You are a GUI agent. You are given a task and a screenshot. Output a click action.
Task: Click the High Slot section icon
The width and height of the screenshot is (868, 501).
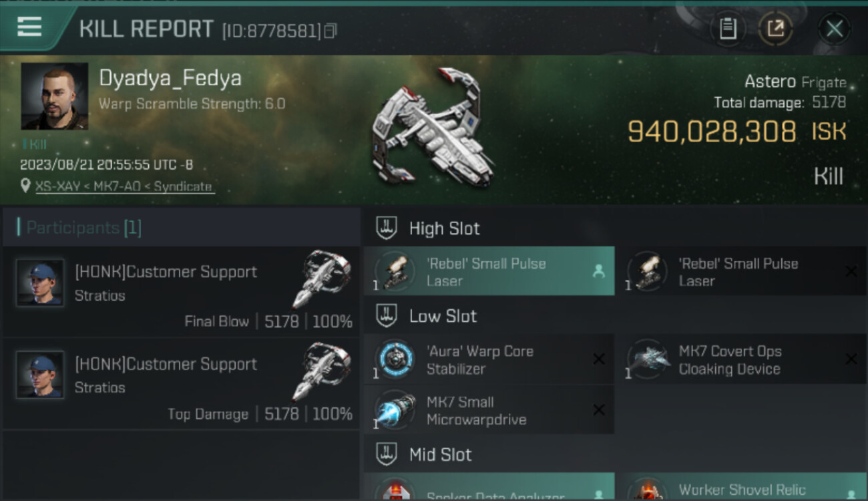click(387, 228)
